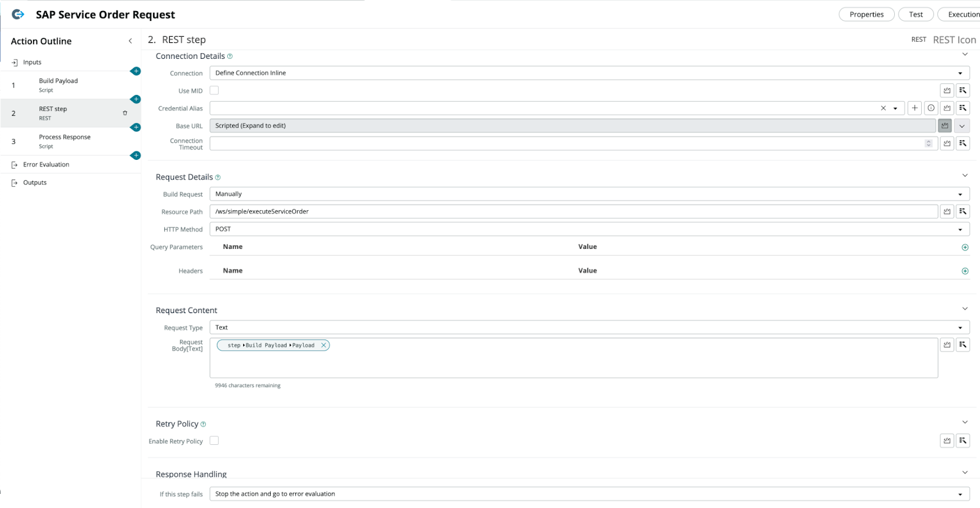Add a step above Build Payload
The image size is (980, 508).
click(x=136, y=71)
